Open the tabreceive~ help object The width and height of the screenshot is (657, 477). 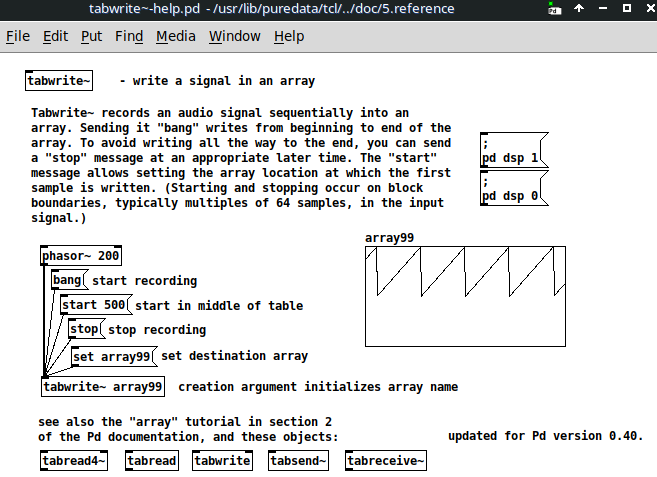pos(386,461)
